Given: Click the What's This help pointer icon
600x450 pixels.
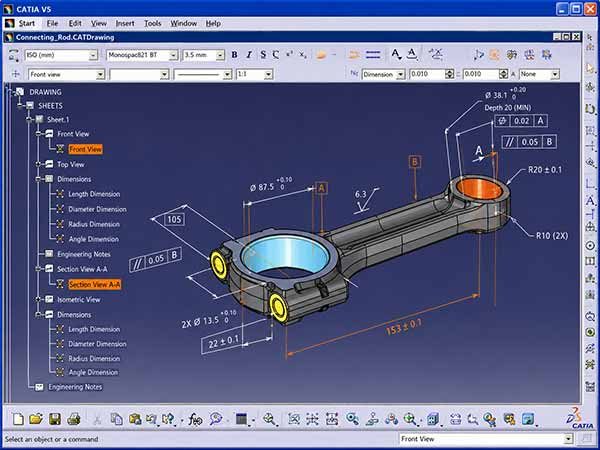Looking at the screenshot, I should [x=168, y=419].
